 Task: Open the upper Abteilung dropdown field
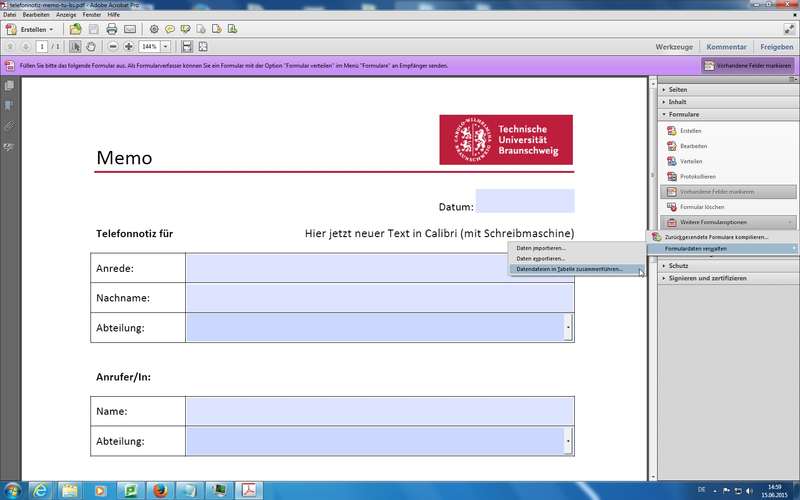point(568,327)
